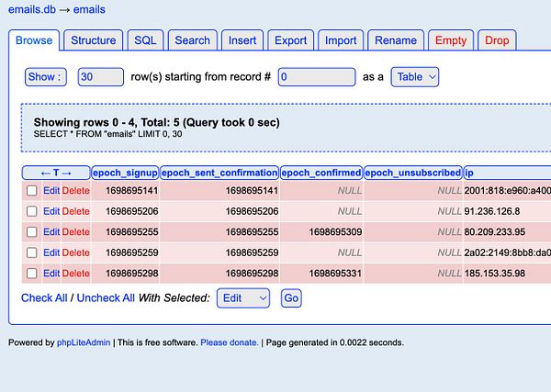Image resolution: width=551 pixels, height=392 pixels.
Task: Delete the row with signup 1698695298
Action: click(x=76, y=274)
